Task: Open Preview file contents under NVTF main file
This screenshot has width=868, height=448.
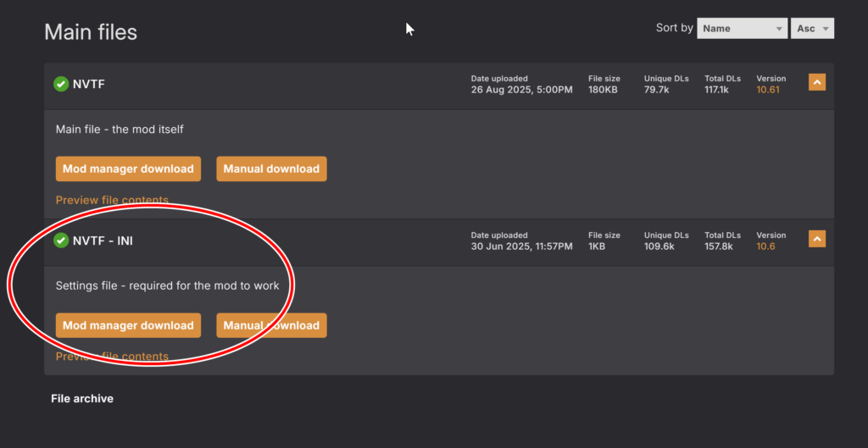Action: pyautogui.click(x=112, y=201)
